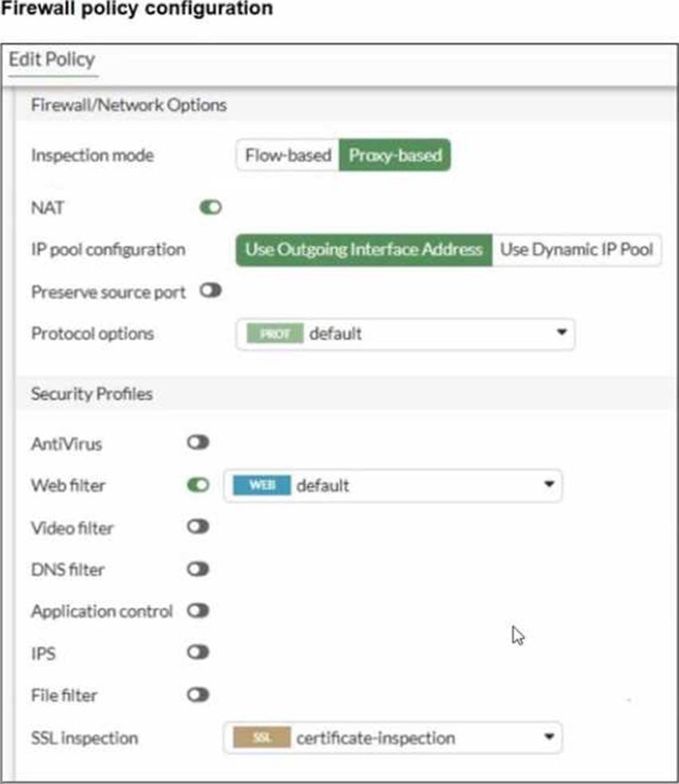
Task: Toggle the NAT switch off
Action: click(211, 207)
